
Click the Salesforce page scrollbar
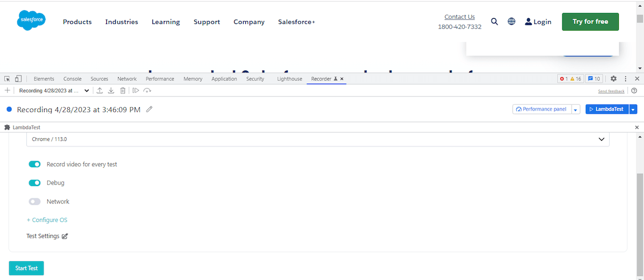pyautogui.click(x=640, y=19)
